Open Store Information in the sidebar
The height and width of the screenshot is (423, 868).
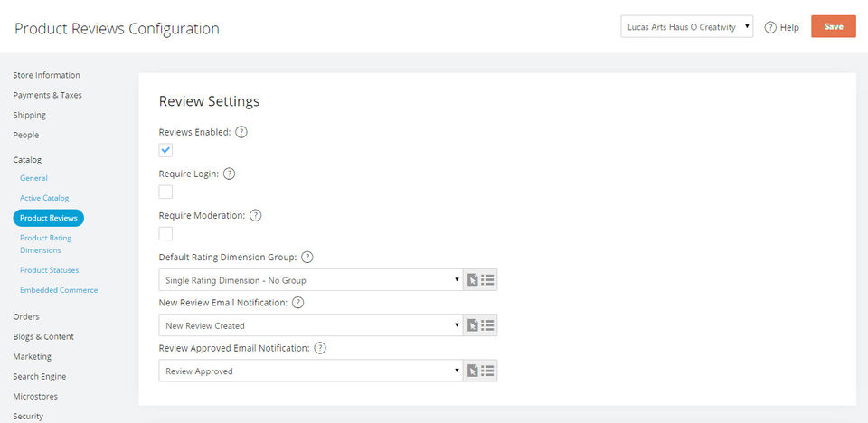click(46, 75)
